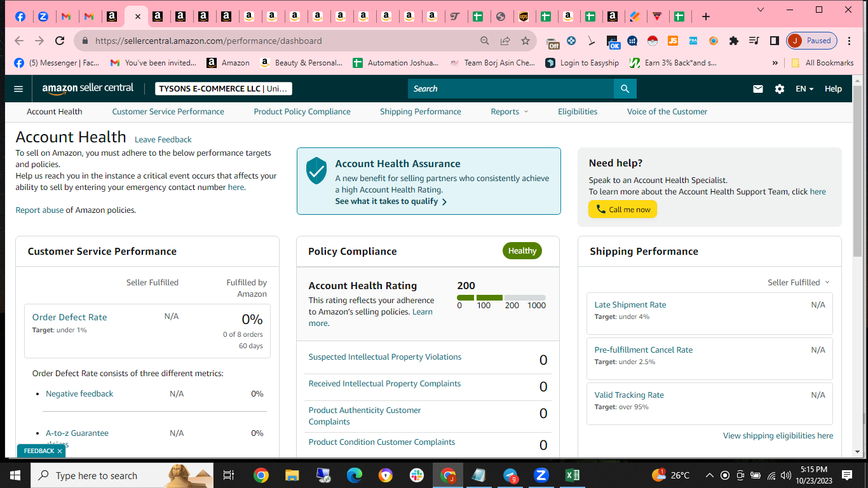The height and width of the screenshot is (488, 868).
Task: Select the Account Health menu tab
Action: pos(55,112)
